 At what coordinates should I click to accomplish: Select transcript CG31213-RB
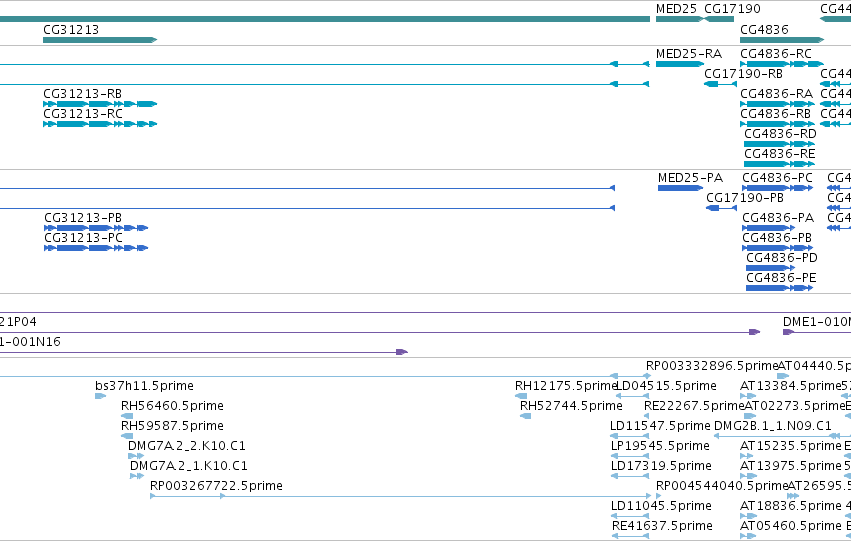[x=100, y=104]
